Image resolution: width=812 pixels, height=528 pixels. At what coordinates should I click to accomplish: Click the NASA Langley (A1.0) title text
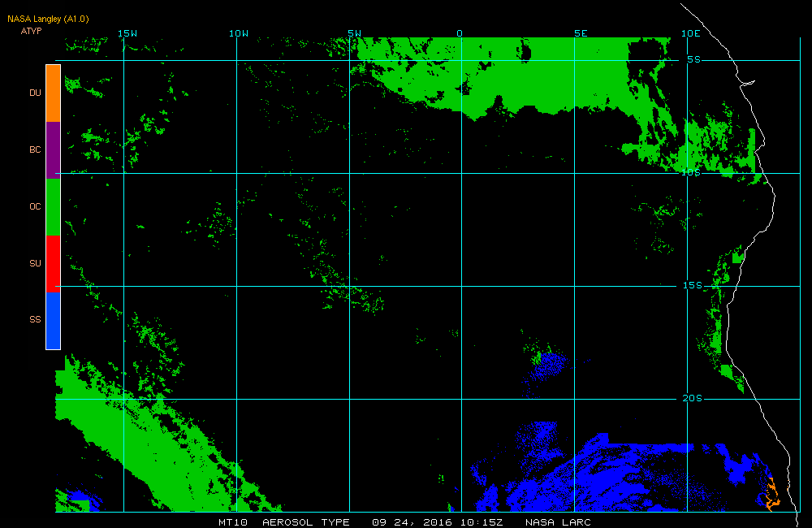tap(48, 19)
